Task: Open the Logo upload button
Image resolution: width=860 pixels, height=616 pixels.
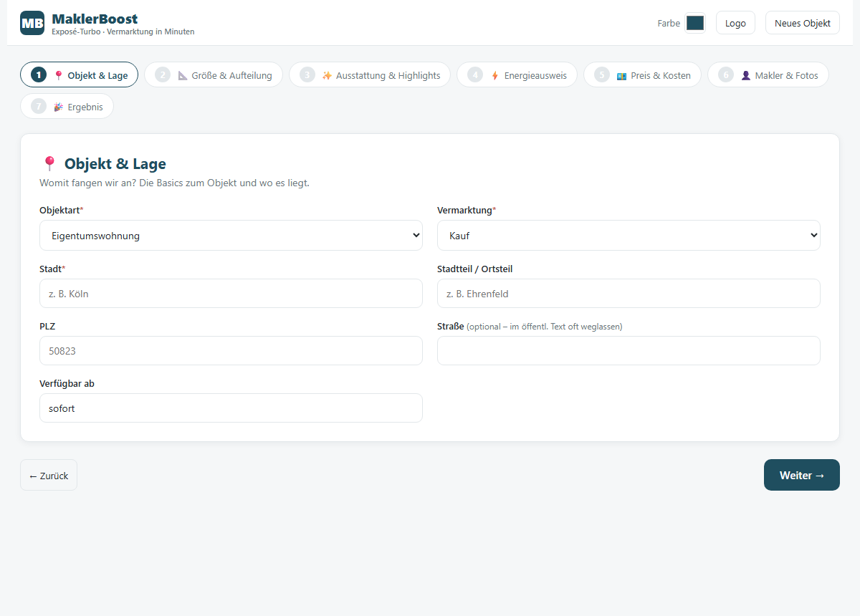Action: tap(735, 23)
